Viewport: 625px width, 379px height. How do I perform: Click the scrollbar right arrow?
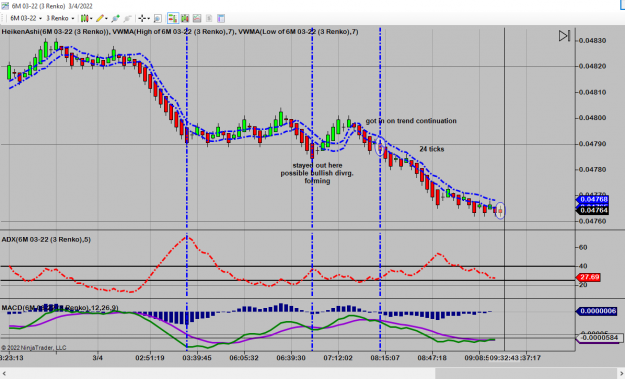tap(621, 373)
